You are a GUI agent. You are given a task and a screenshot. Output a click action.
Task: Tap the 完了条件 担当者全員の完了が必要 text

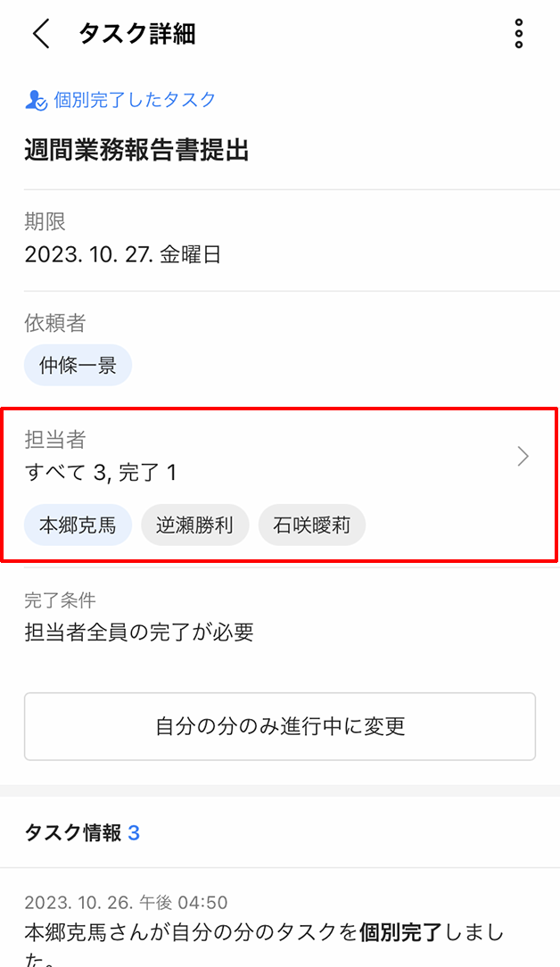pyautogui.click(x=139, y=632)
